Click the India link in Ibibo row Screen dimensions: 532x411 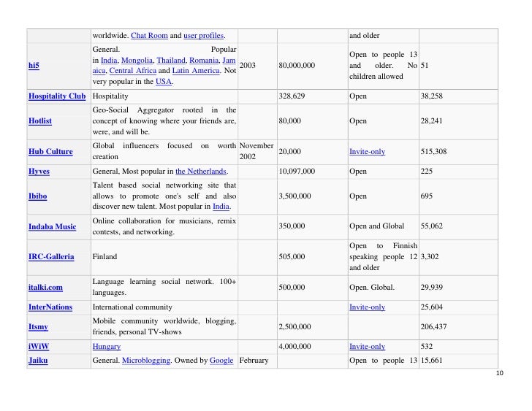[x=221, y=207]
